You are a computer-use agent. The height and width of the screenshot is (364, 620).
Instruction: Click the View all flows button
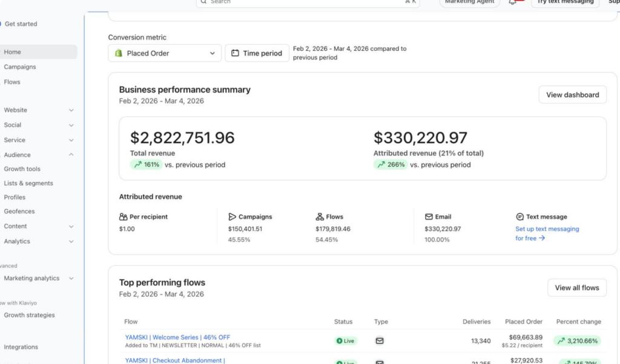pos(576,288)
